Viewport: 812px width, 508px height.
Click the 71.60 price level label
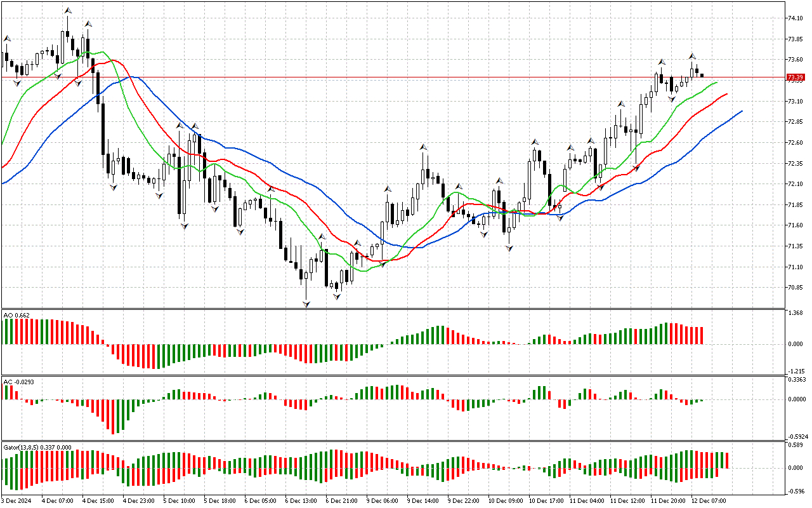[795, 225]
